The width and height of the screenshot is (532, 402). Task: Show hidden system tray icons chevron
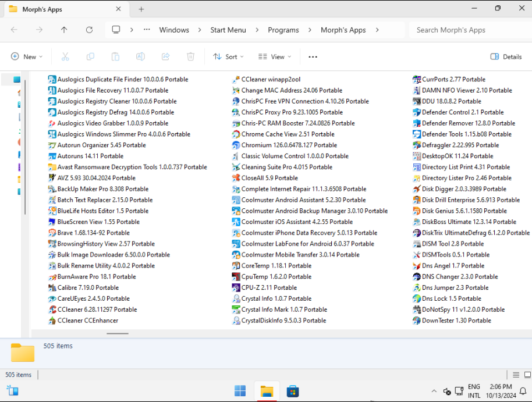(434, 391)
